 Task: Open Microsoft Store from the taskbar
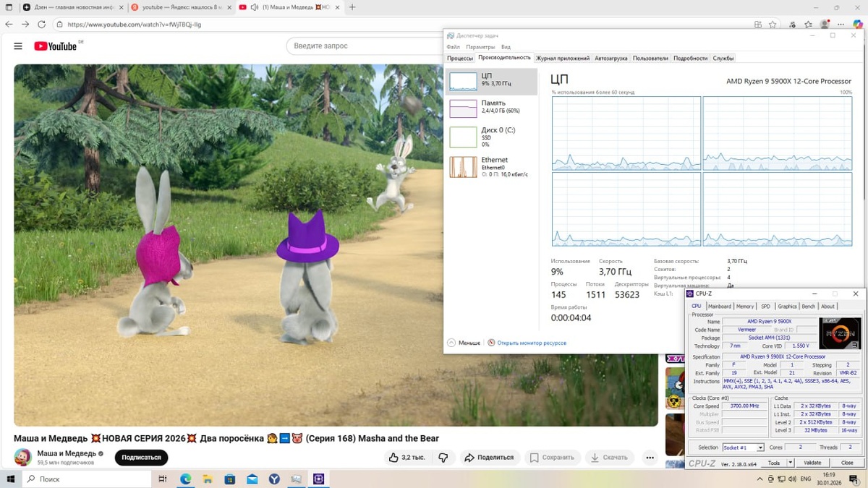pos(230,479)
